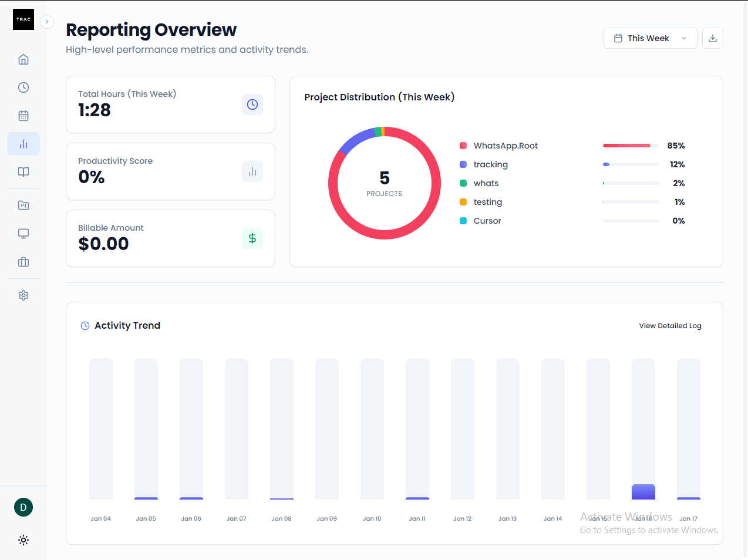Expand the sidebar with chevron arrow
The width and height of the screenshot is (748, 560).
47,22
